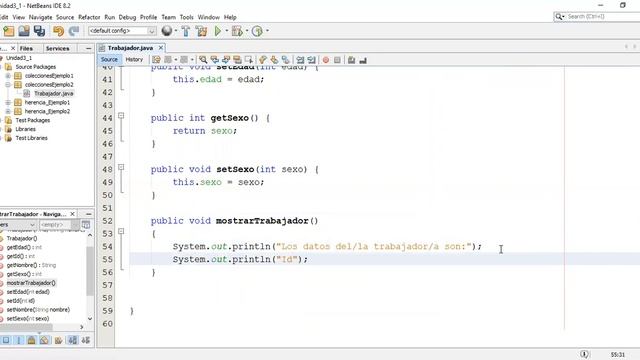Click the Clean and Build icon
The image size is (640, 360).
[x=201, y=31]
